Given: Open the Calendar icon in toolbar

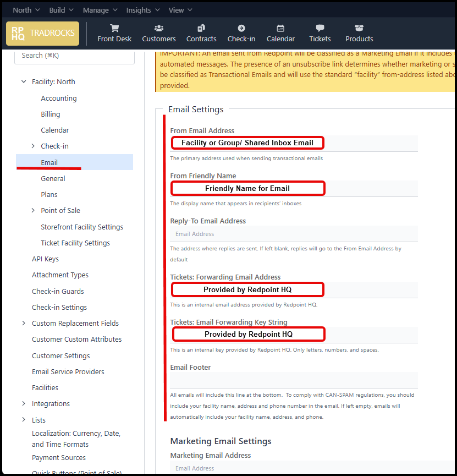Looking at the screenshot, I should click(280, 29).
